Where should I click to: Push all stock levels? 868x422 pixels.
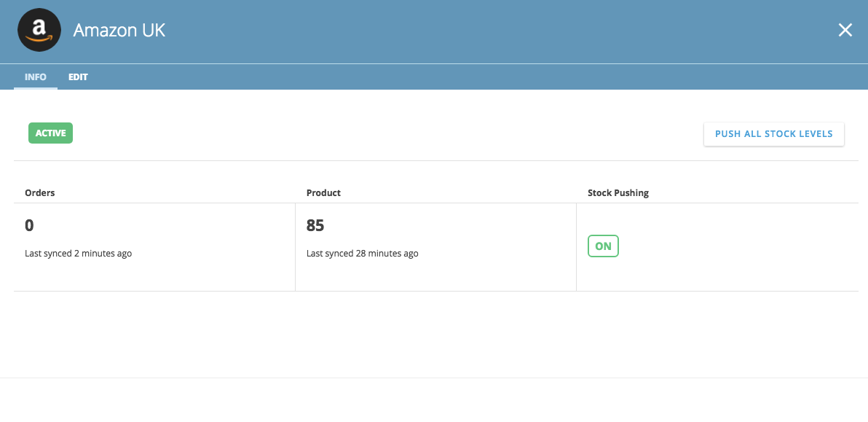774,134
